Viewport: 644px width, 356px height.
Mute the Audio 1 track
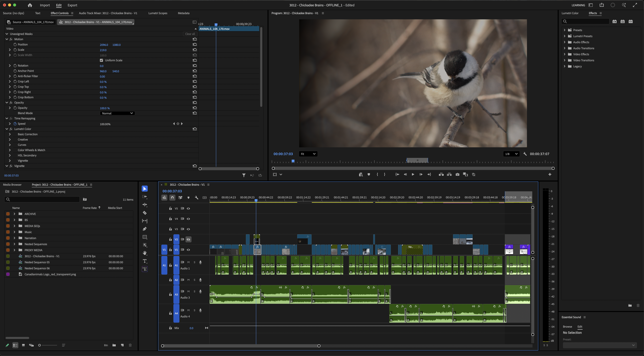pyautogui.click(x=188, y=262)
